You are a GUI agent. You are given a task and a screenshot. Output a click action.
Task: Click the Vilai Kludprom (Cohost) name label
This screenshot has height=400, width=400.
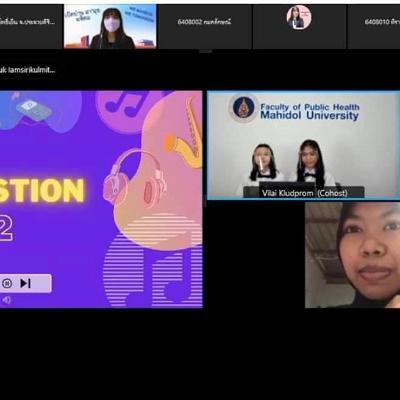click(x=304, y=193)
